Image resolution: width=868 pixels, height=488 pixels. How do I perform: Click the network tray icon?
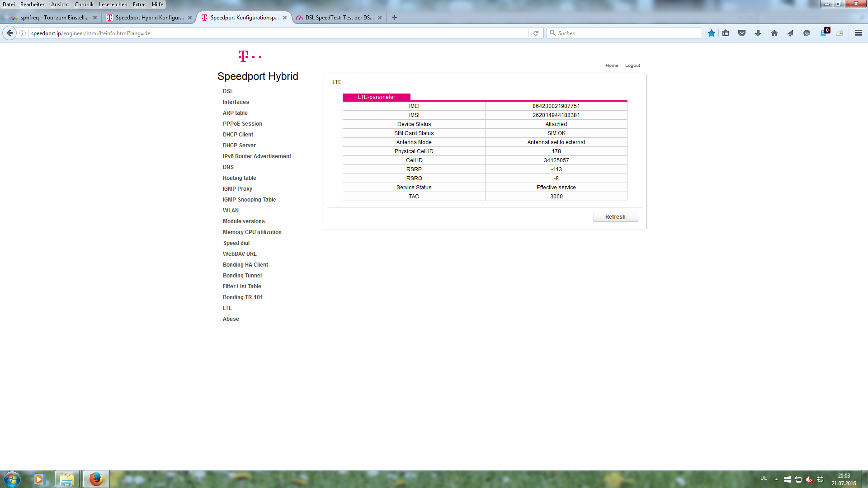pyautogui.click(x=798, y=479)
